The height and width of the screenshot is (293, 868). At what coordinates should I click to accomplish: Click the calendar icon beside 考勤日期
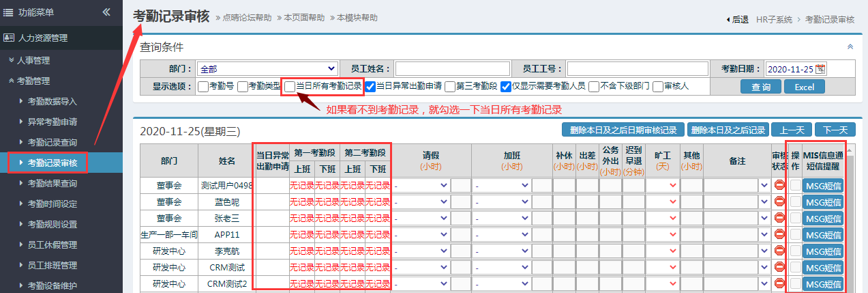(x=820, y=69)
